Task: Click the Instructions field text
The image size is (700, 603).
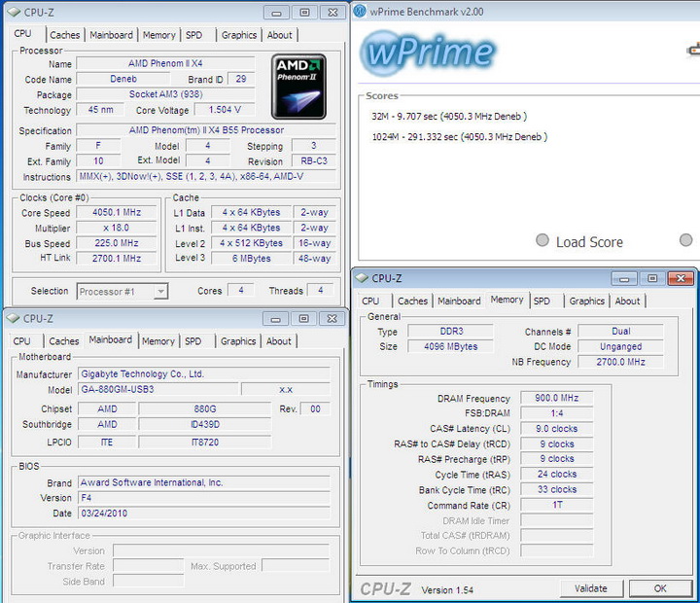Action: click(x=206, y=176)
